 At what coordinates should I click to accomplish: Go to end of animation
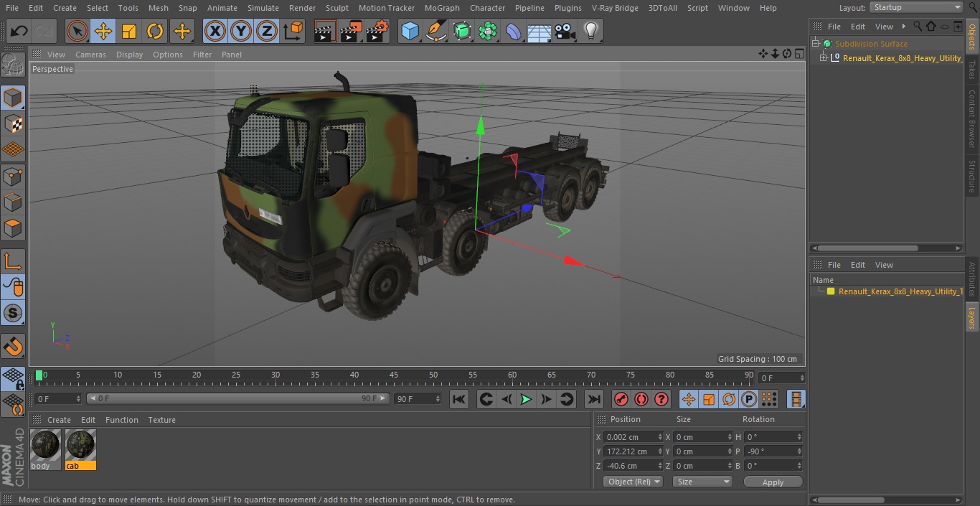594,399
